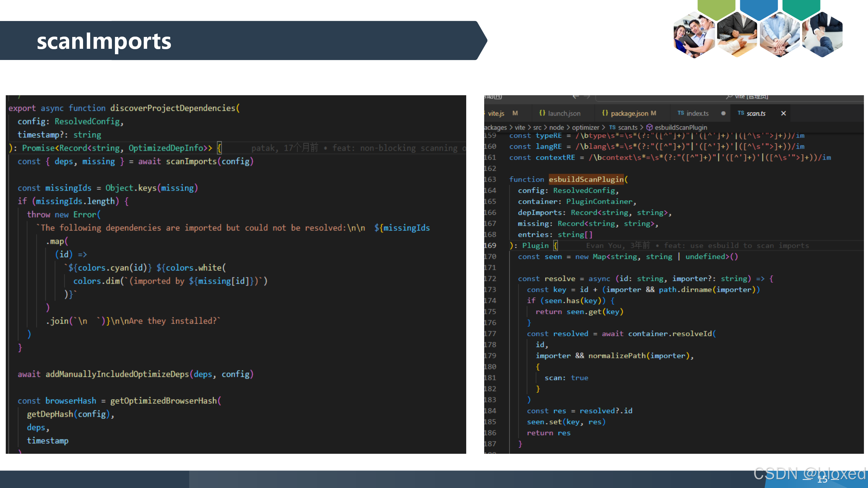
Task: Click 'getOptimizedBrowserHash' in left code
Action: point(163,401)
